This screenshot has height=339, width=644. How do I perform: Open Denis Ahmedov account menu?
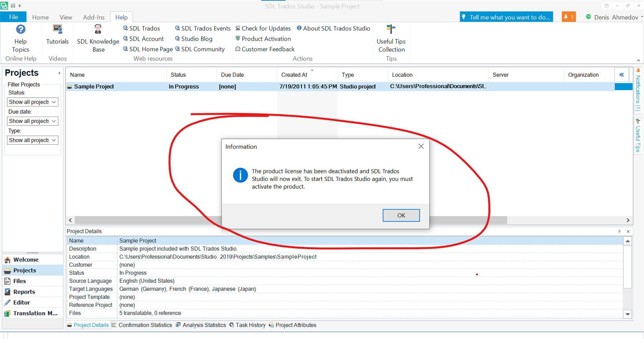click(614, 17)
